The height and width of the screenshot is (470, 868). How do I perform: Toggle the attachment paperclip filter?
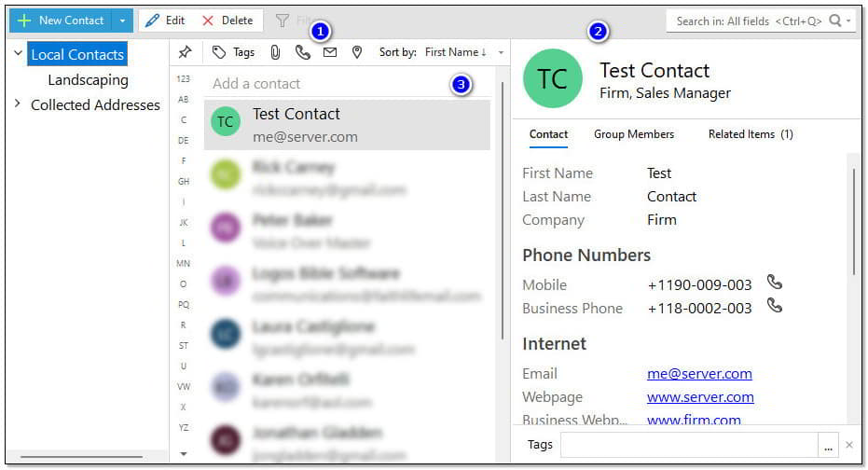click(x=276, y=52)
